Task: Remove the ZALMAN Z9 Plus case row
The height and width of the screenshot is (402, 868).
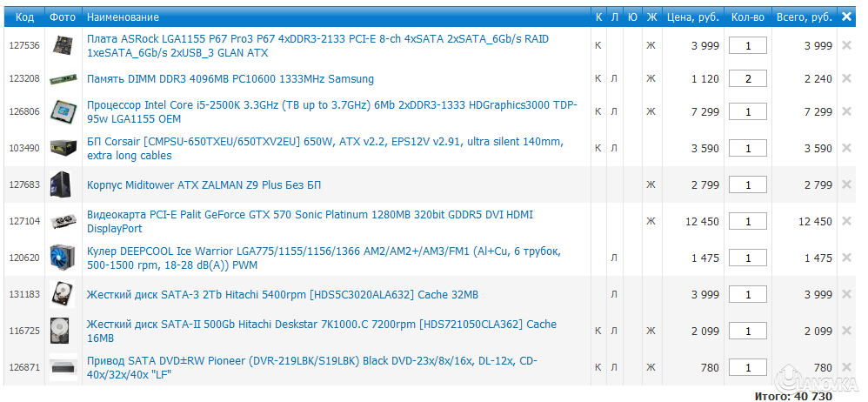Action: tap(846, 184)
